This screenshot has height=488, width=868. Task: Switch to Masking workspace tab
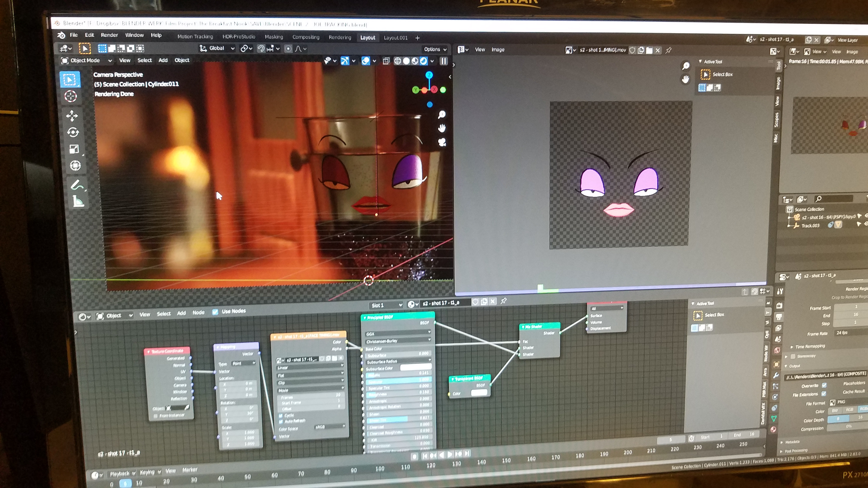(x=274, y=37)
